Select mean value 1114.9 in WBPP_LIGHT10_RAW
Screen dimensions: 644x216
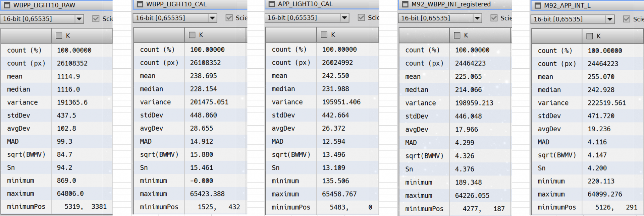68,76
